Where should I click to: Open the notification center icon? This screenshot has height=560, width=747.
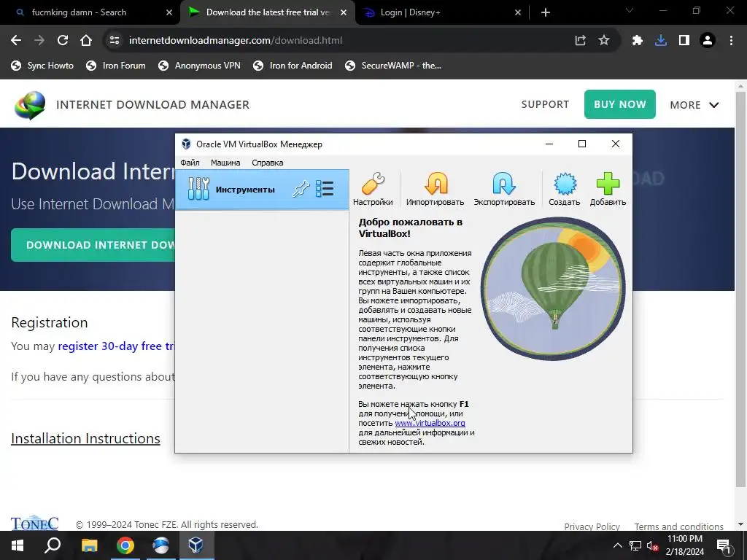724,545
